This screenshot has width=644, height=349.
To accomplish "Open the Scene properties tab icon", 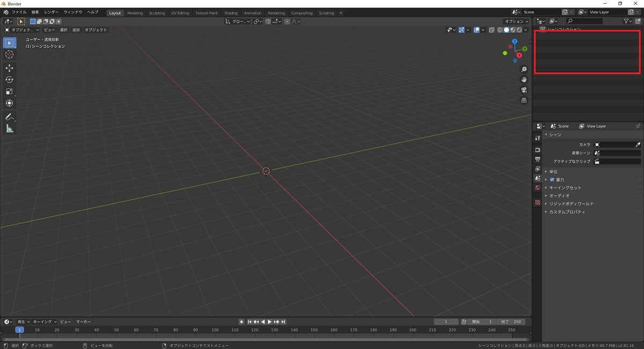I will (x=537, y=178).
